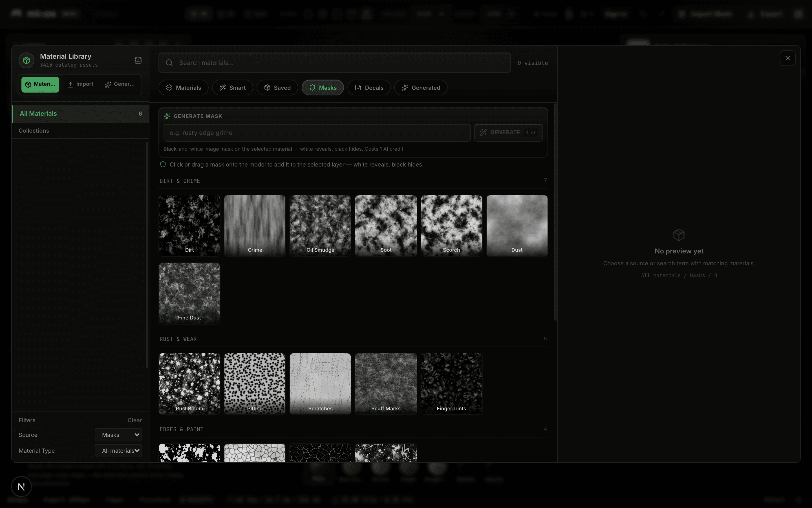Click the DIRT & GRIME section header
Screen dimensions: 812x508
[180, 181]
